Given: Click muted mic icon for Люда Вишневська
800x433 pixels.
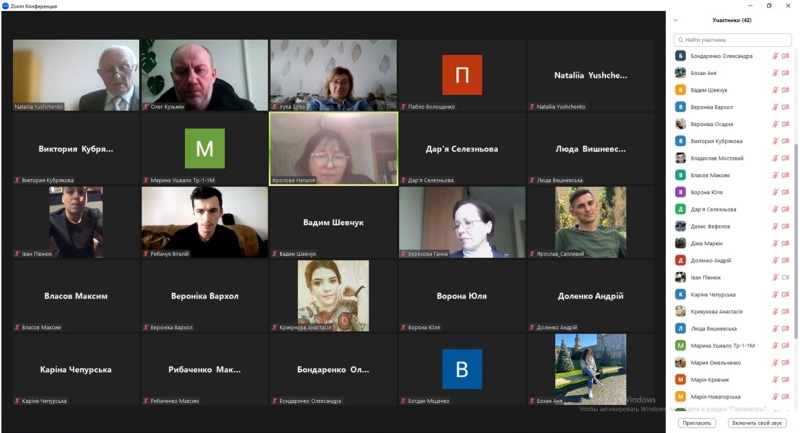Looking at the screenshot, I should tap(775, 328).
